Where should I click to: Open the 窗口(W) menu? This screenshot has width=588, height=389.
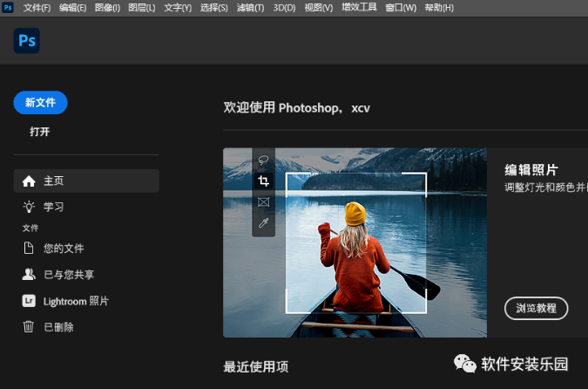(x=400, y=8)
